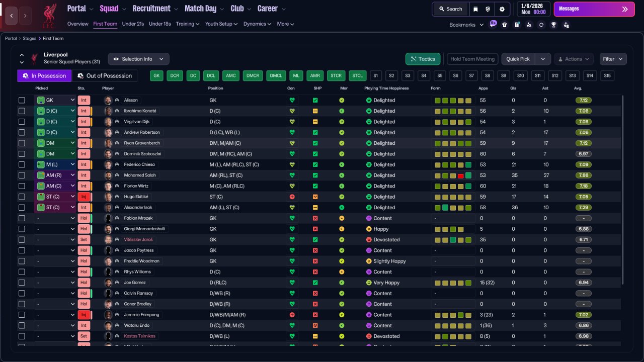Select the S1 substitute slot
Image resolution: width=644 pixels, height=362 pixels.
[x=375, y=76]
